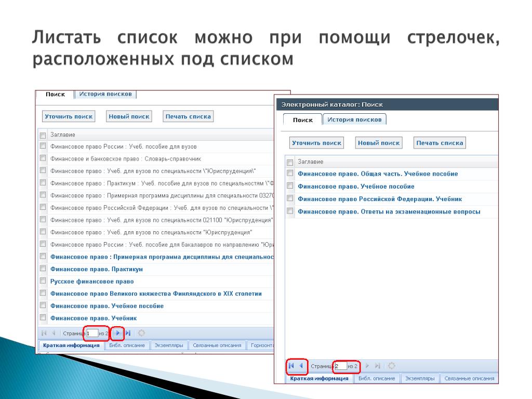Open Финансовое право. Ответы на экзаменационные вопросы

389,212
